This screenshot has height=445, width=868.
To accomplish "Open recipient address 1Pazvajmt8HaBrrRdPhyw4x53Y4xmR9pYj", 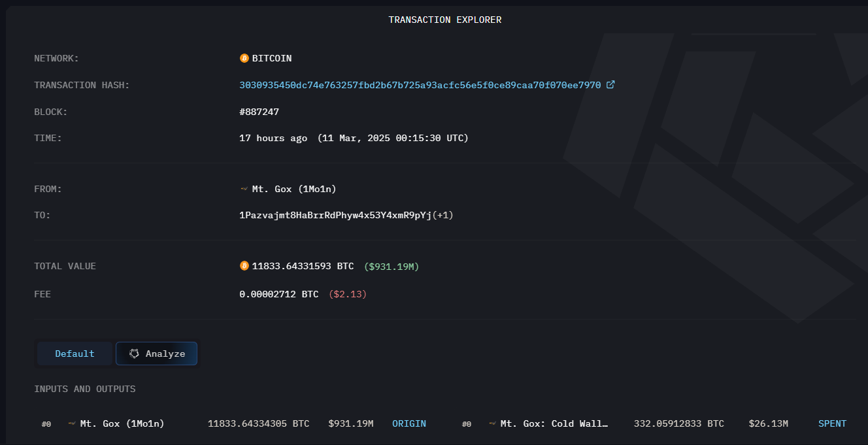I will [336, 215].
